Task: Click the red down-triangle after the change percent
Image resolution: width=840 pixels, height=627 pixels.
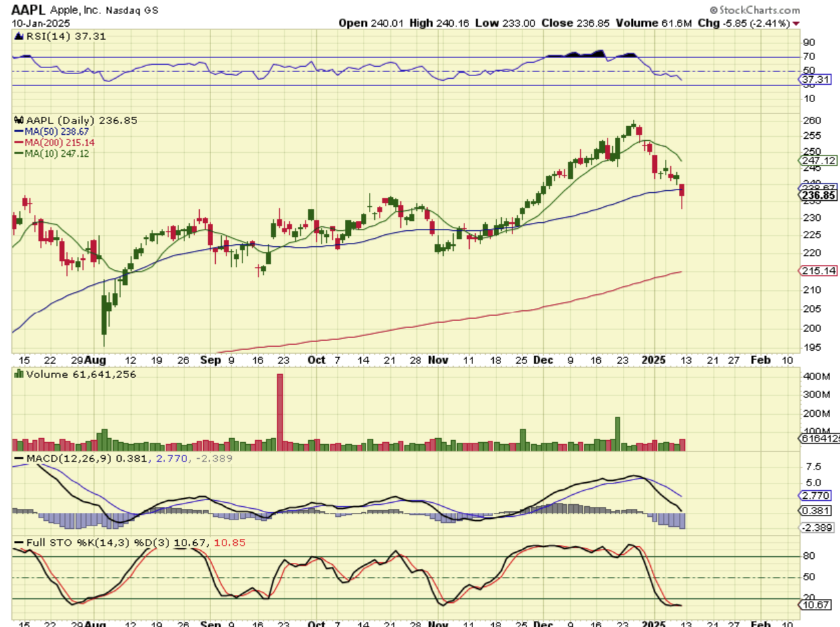Action: click(796, 24)
